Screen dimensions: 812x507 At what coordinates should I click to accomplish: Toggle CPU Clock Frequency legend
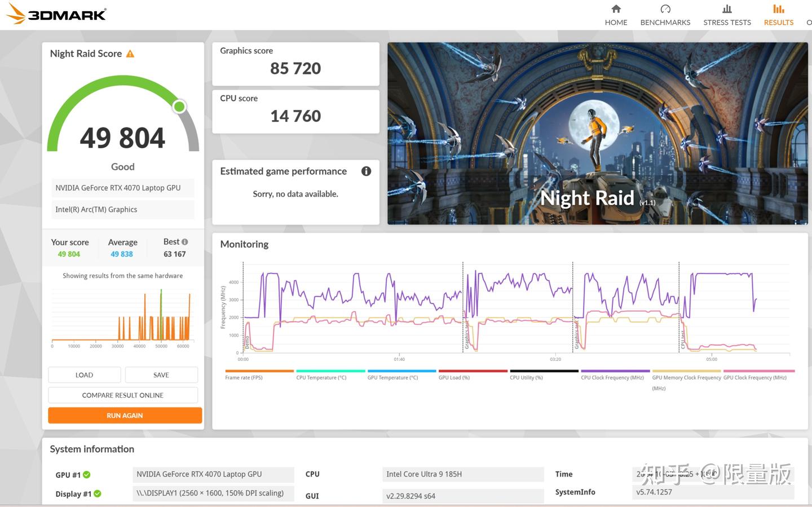(615, 375)
